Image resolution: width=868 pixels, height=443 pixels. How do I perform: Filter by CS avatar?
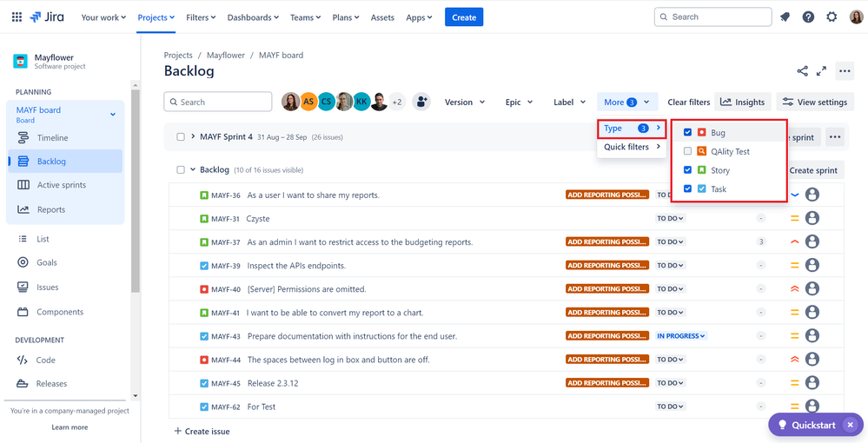point(327,102)
